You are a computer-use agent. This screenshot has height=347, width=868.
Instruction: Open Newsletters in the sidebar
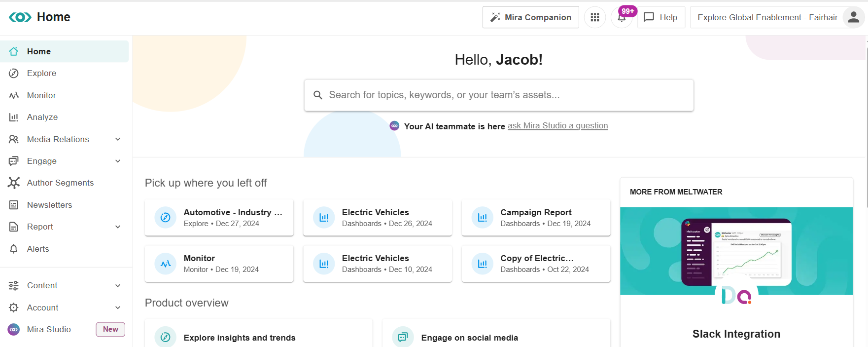[x=65, y=205]
